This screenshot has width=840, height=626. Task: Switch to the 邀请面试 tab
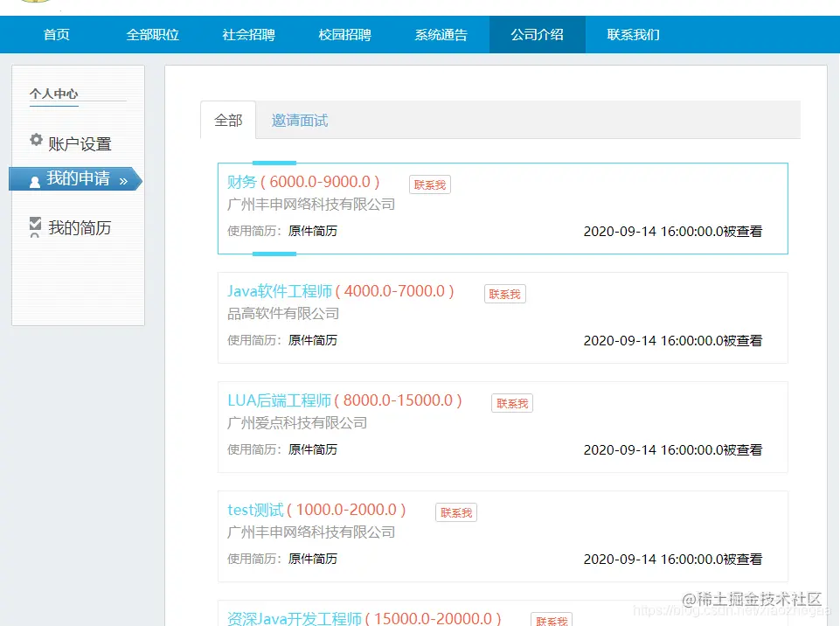[x=300, y=120]
